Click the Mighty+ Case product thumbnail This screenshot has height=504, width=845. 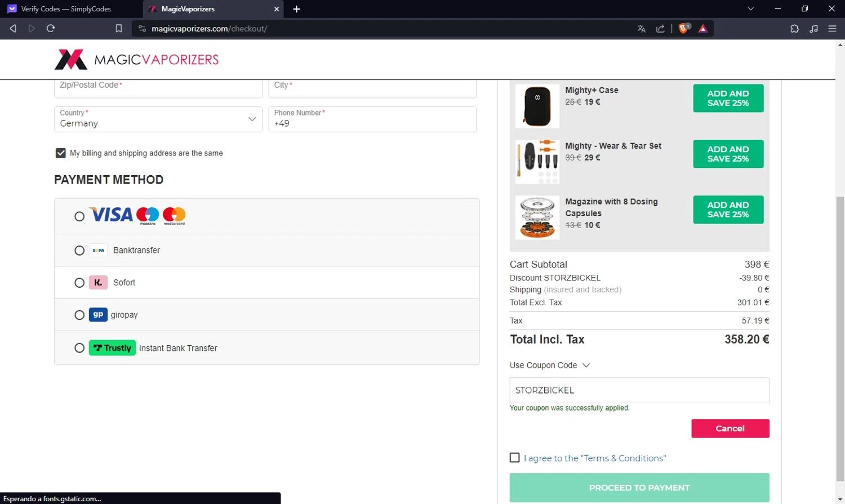[537, 106]
